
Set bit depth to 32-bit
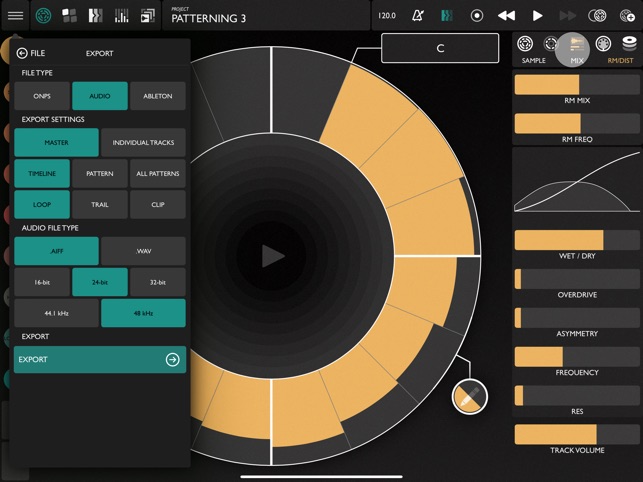(158, 282)
